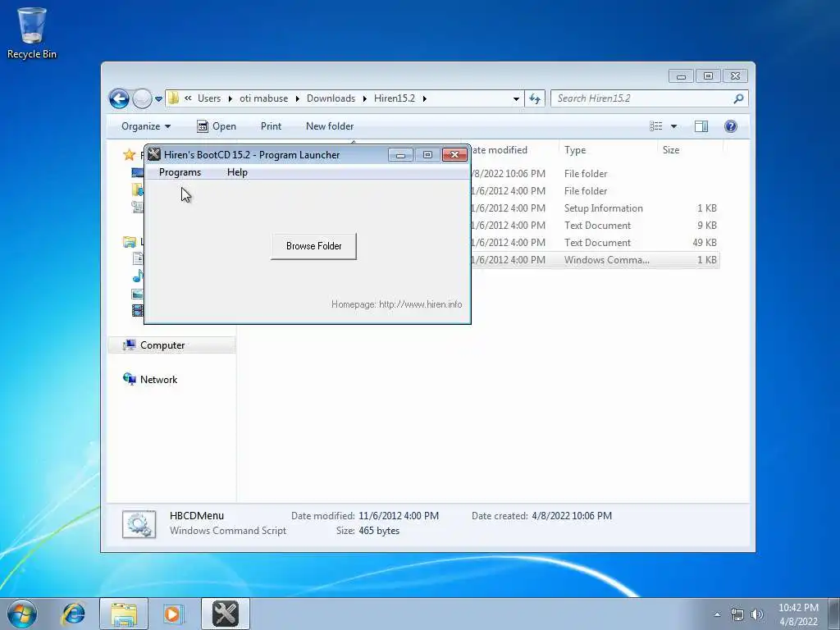Launch Internet Explorer from the taskbar
840x630 pixels.
tap(73, 614)
